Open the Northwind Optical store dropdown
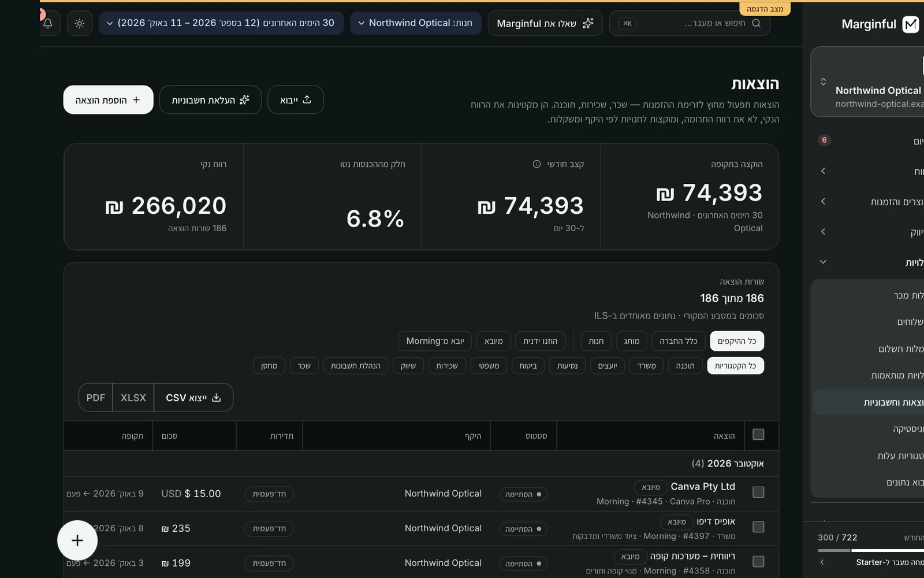 [416, 23]
